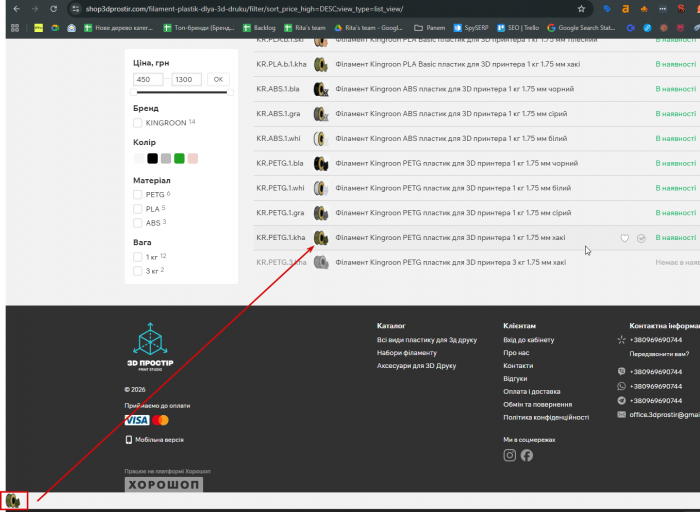Open thumbnail of KR.ABS.1.whi filament
This screenshot has height=512, width=700.
321,139
